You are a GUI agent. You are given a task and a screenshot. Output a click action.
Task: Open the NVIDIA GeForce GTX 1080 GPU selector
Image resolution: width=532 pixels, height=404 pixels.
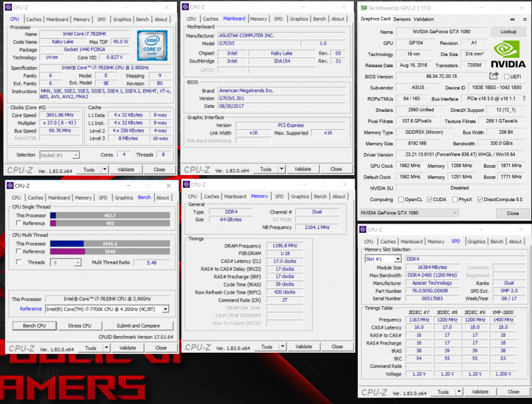[x=409, y=213]
